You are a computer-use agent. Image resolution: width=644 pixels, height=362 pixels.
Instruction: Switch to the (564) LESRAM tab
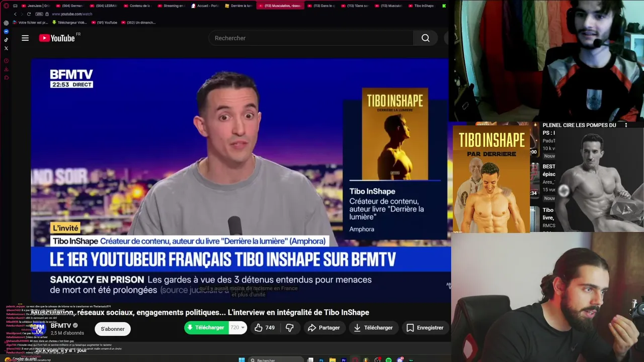104,6
